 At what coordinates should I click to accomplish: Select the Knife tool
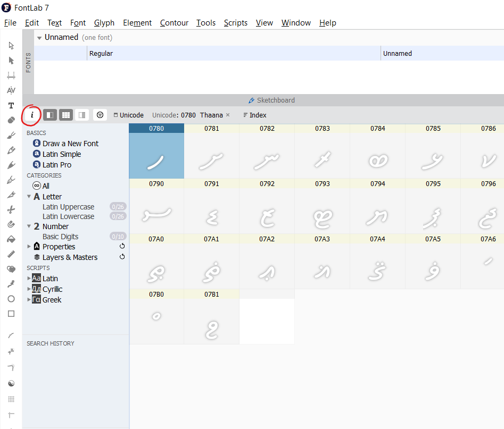[11, 195]
